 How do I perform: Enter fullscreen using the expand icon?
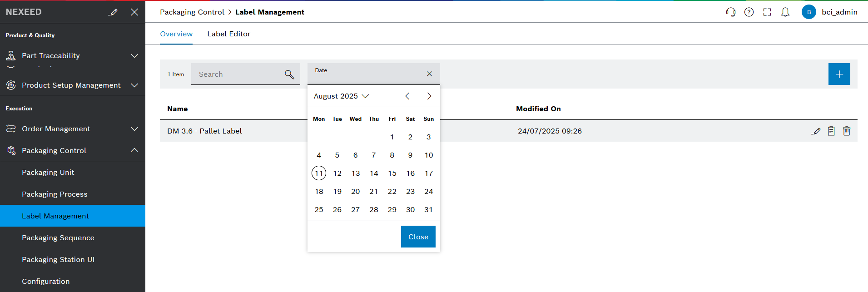click(767, 12)
